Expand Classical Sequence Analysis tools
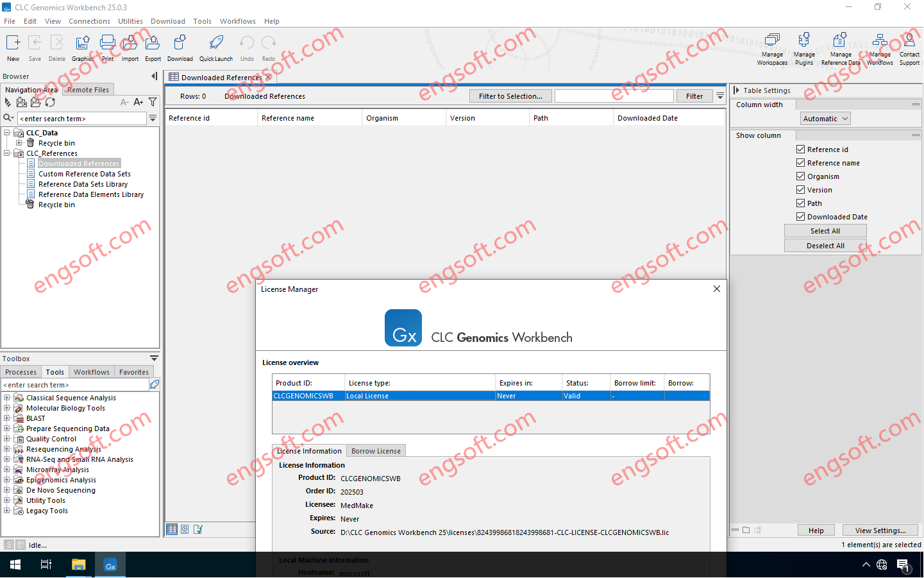Viewport: 924px width, 578px height. click(x=7, y=398)
